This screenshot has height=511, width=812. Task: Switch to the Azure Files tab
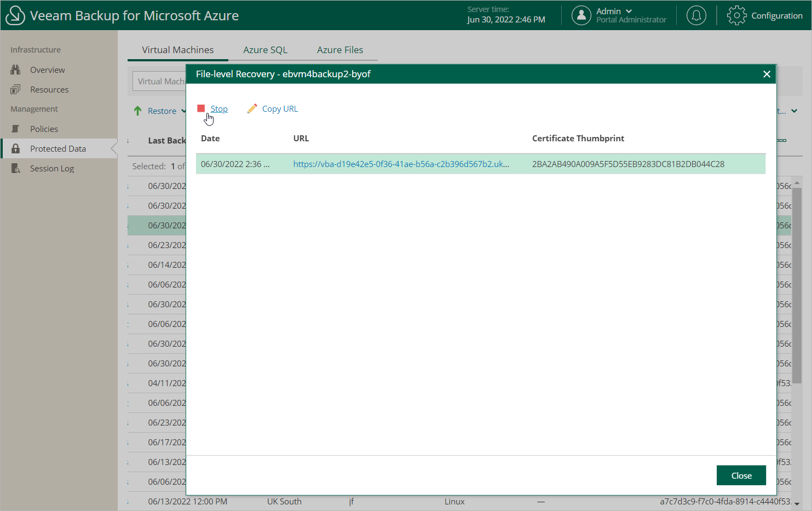click(339, 50)
